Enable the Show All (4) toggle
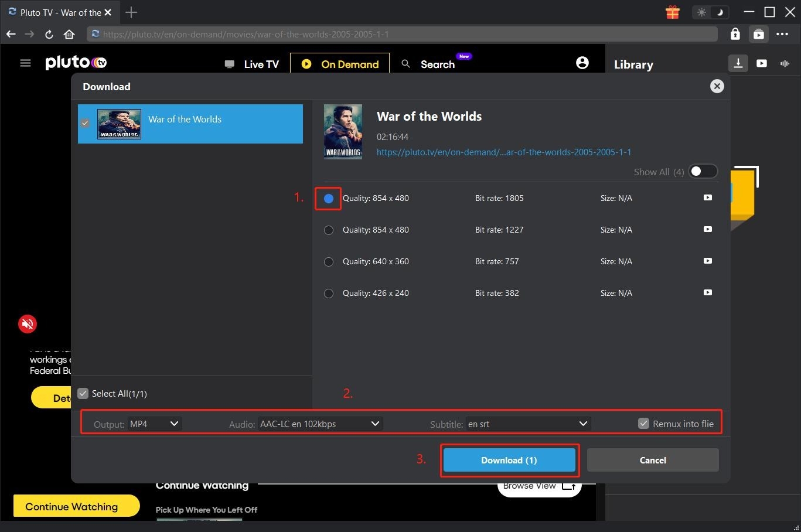Image resolution: width=801 pixels, height=532 pixels. tap(703, 171)
